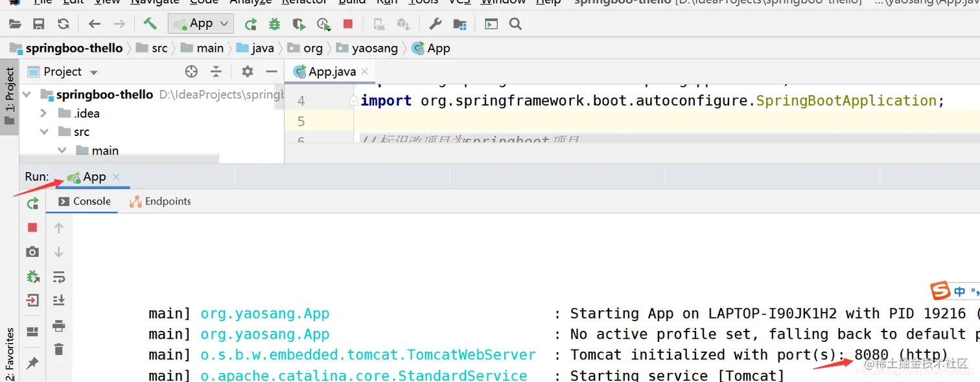The width and height of the screenshot is (980, 382).
Task: Click the green bug icon in the Run sidebar
Action: [32, 276]
